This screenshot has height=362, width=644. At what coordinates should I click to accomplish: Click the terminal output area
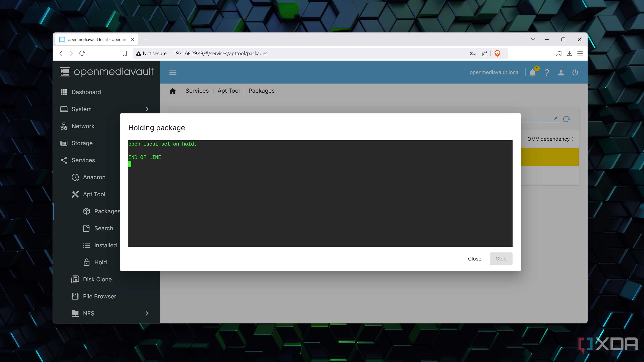pyautogui.click(x=320, y=193)
